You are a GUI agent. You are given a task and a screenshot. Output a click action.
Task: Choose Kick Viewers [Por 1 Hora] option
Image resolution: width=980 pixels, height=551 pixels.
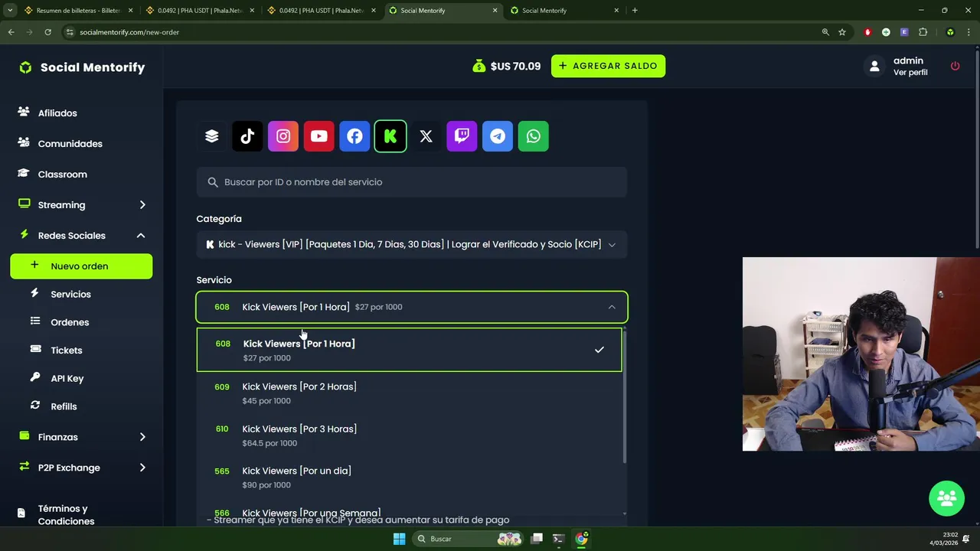tap(410, 350)
